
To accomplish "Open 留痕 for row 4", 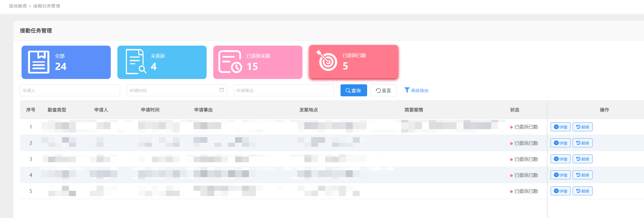I will [583, 175].
